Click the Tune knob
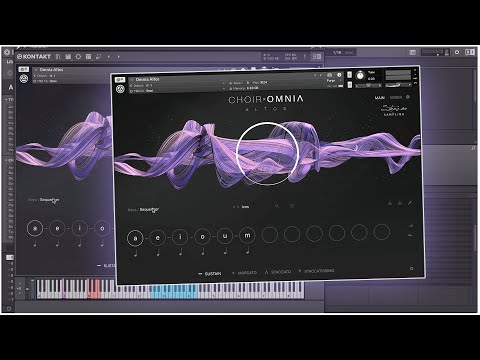Image resolution: width=480 pixels, height=360 pixels. [x=360, y=76]
